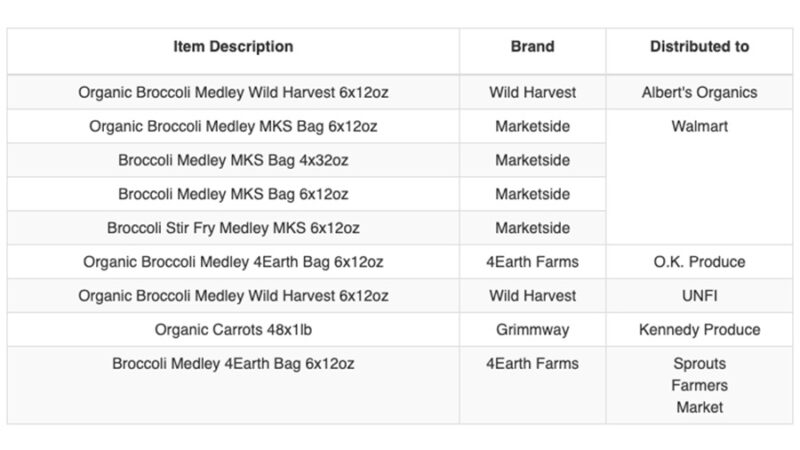Click the Kennedy Produce cell
This screenshot has width=800, height=450.
click(x=699, y=330)
